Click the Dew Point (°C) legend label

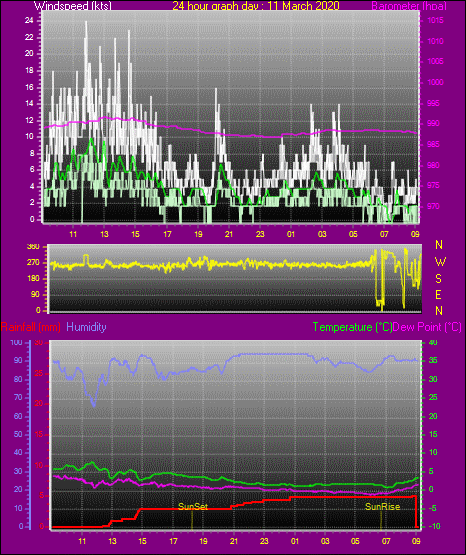(427, 327)
